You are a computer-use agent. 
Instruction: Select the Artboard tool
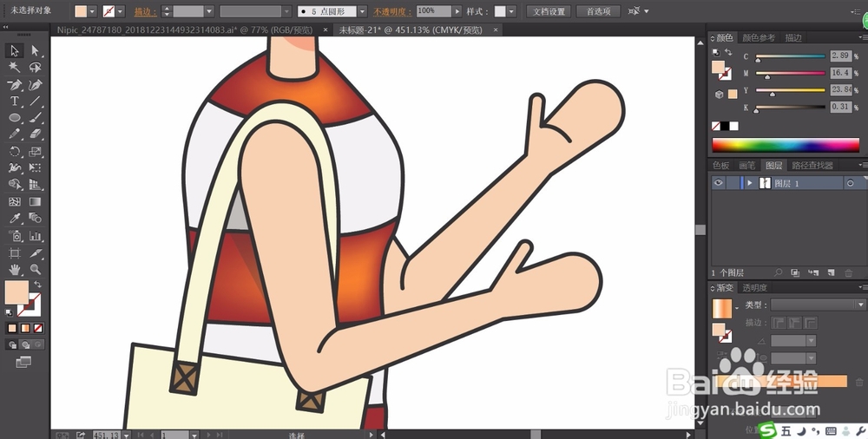[x=15, y=253]
